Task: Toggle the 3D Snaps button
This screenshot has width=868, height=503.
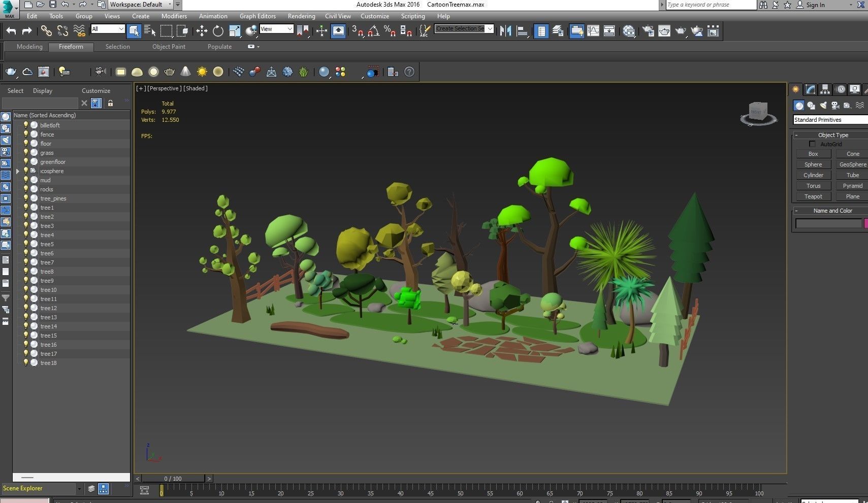Action: click(357, 31)
